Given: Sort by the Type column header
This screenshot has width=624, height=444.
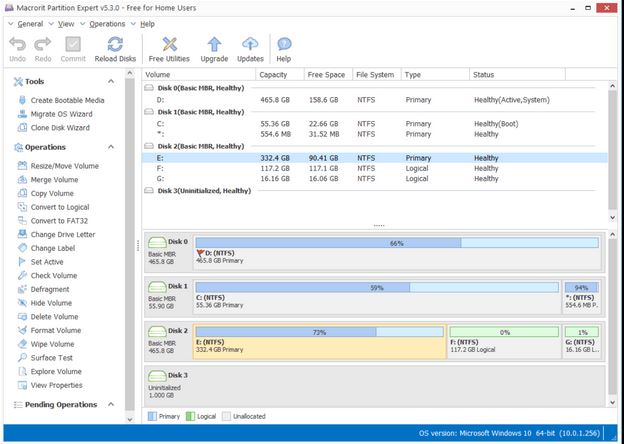Looking at the screenshot, I should (x=435, y=75).
